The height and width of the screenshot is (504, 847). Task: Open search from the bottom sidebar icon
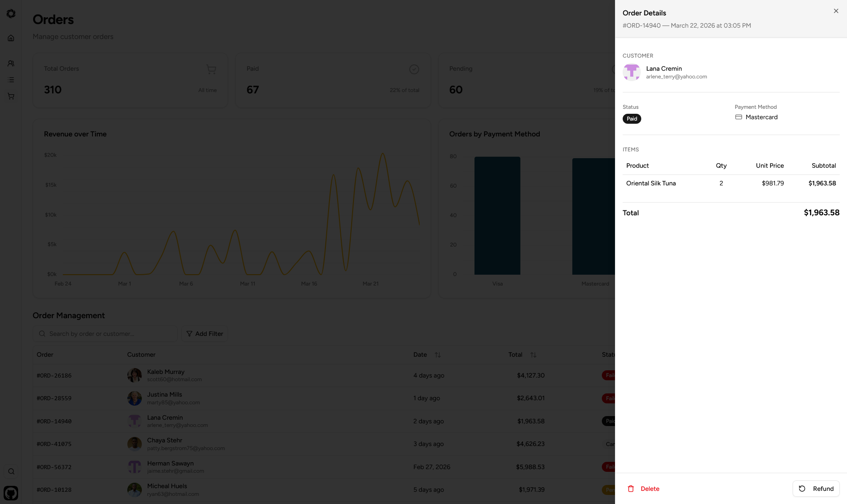click(x=11, y=471)
